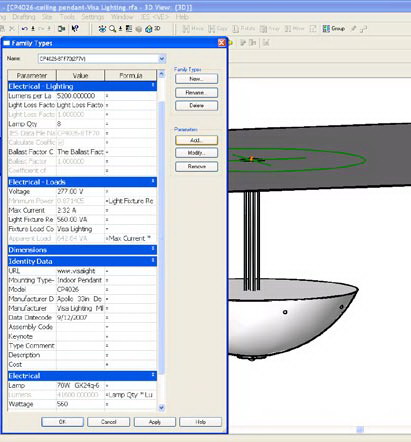Click the blue paw-shaped icon left of zoom magnifier
The image size is (411, 442).
coord(102,29)
